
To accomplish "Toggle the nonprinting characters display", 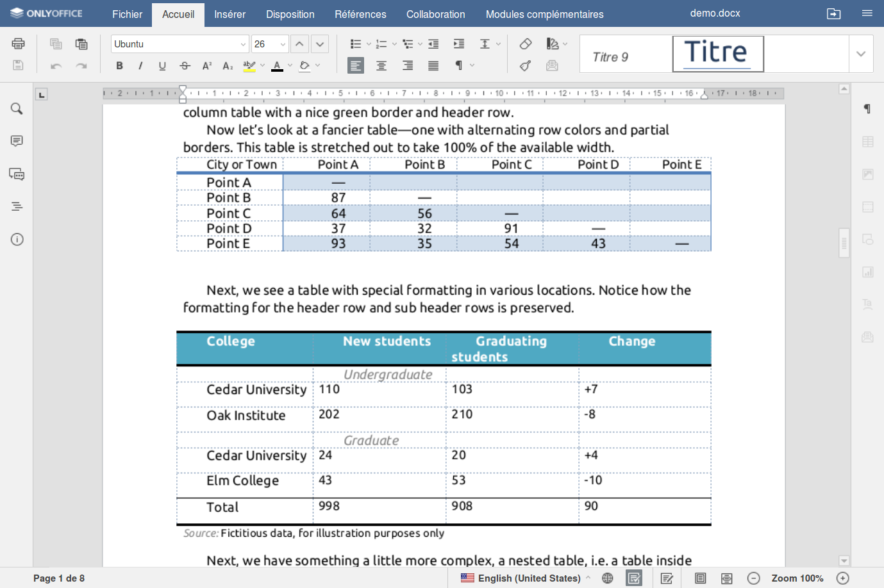I will coord(459,65).
